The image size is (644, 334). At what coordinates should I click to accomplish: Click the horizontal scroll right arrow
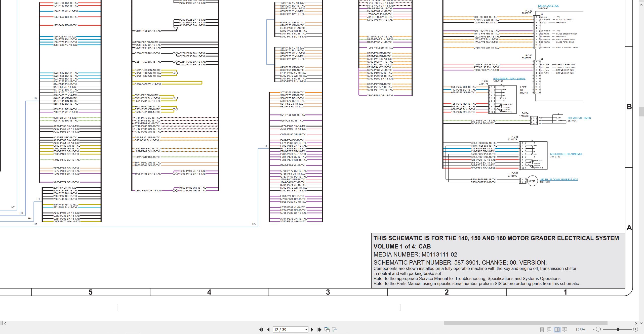coord(636,323)
